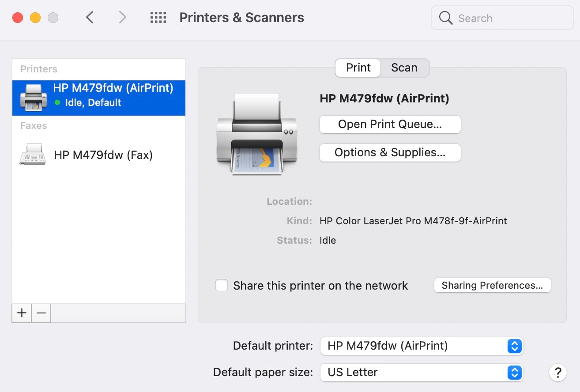The image size is (580, 392).
Task: Open Options & Supplies
Action: click(390, 153)
